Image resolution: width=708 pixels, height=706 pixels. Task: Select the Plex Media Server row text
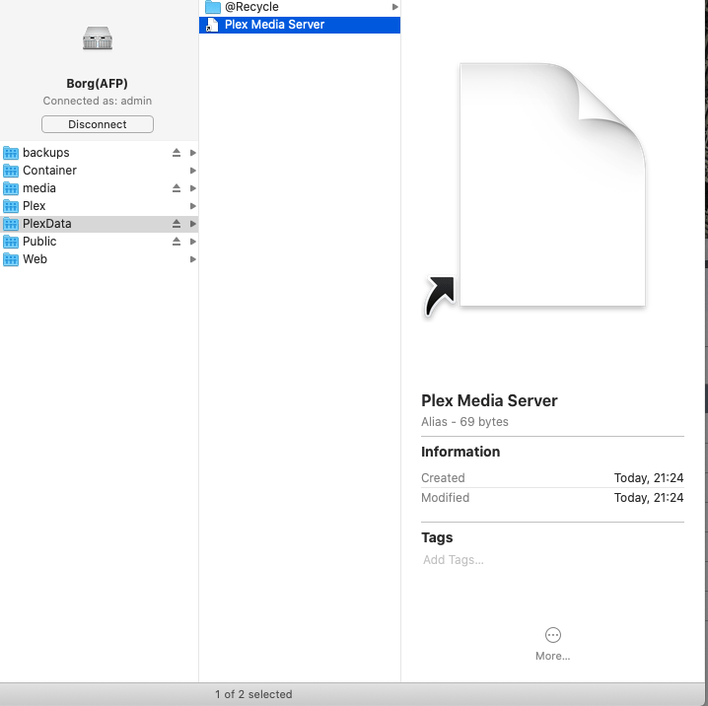pos(275,24)
